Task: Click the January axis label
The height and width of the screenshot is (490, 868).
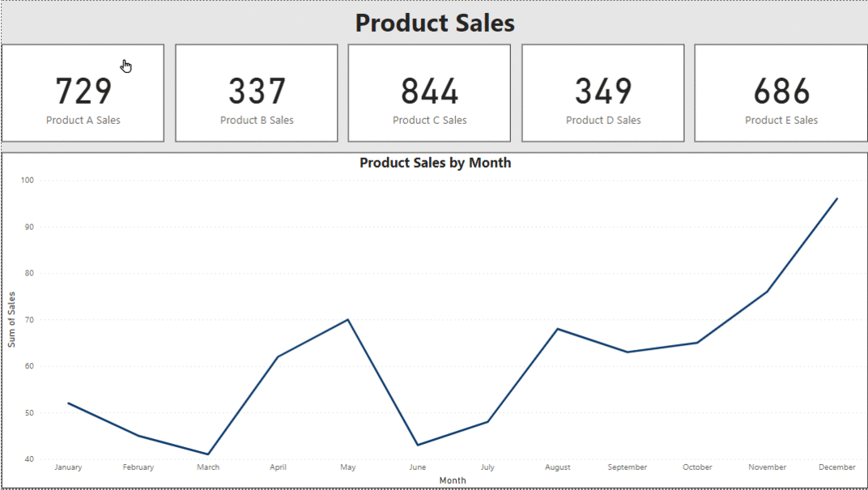Action: (68, 467)
